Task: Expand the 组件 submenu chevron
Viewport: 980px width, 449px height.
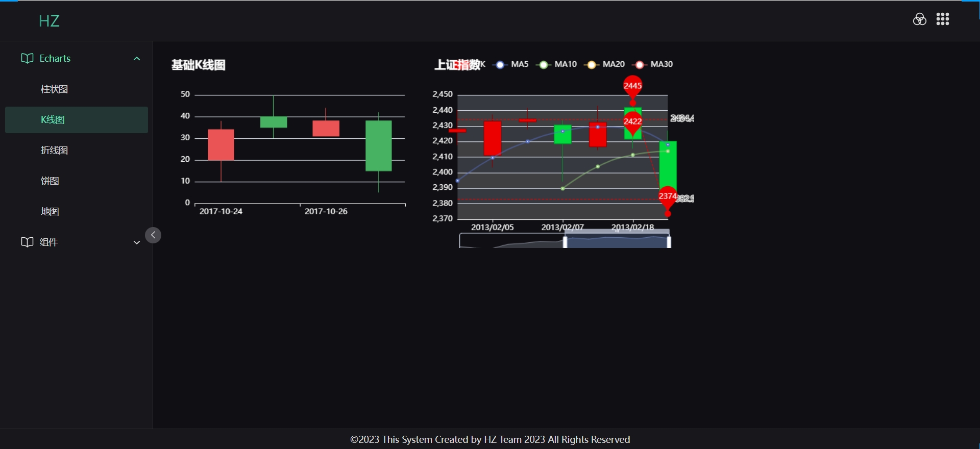Action: point(137,242)
